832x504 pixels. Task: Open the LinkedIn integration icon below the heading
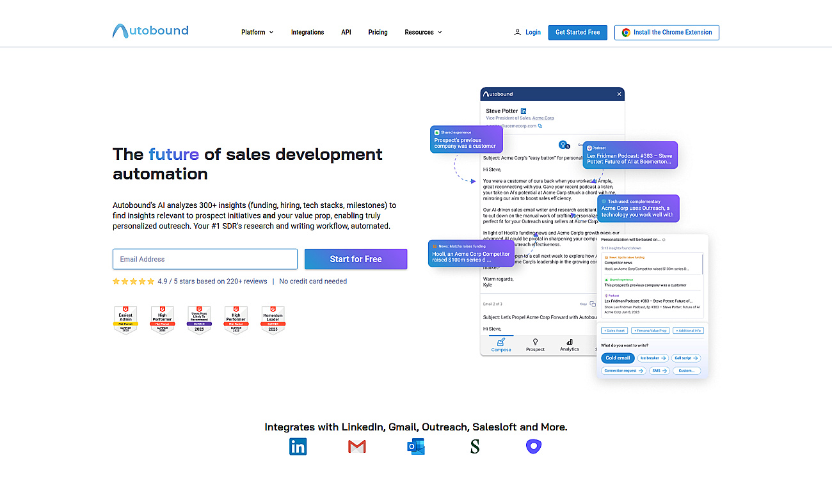coord(298,446)
